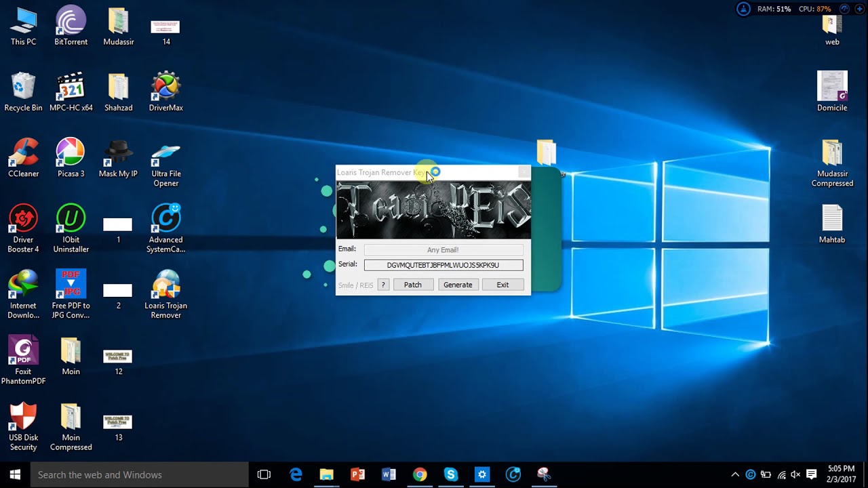Image resolution: width=868 pixels, height=488 pixels.
Task: Open the Mudassir folder
Action: 118,27
